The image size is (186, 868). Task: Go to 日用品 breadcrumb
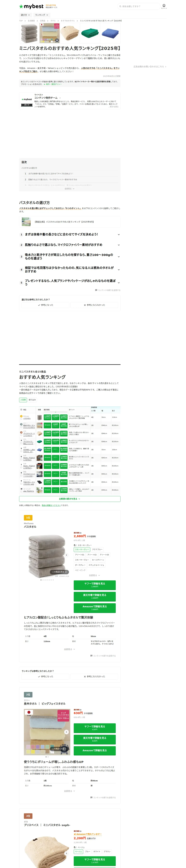[43, 21]
